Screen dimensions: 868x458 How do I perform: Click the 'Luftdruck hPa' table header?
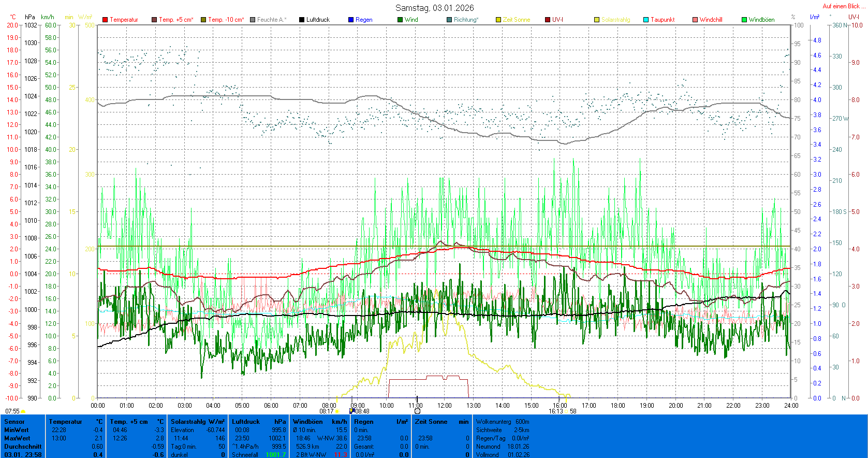click(258, 422)
